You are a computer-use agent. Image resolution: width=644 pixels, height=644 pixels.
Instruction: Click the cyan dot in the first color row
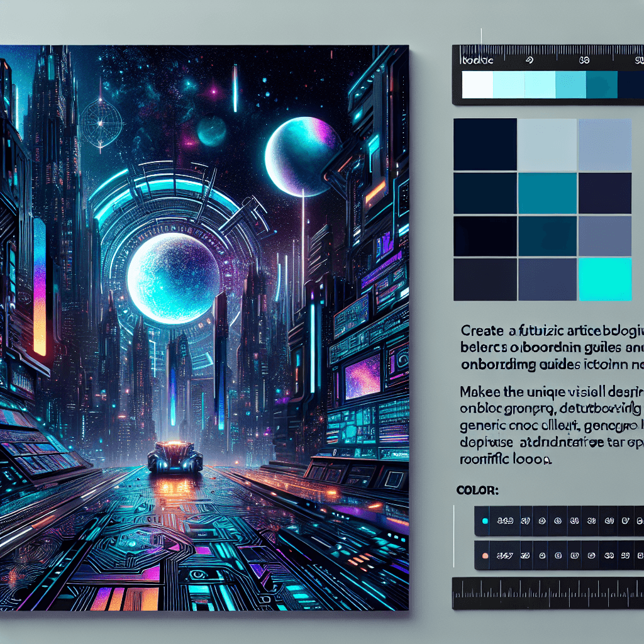[x=484, y=521]
